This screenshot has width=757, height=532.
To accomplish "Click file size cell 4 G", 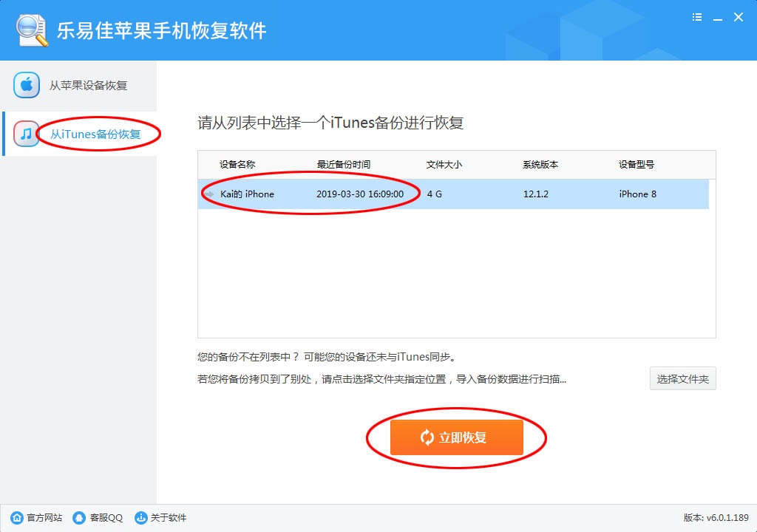I will click(x=435, y=194).
